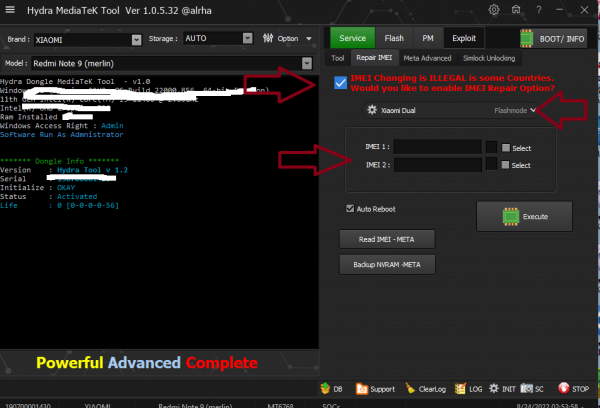Viewport: 600px width, 408px height.
Task: Click the IMEI 1 input field
Action: 438,147
